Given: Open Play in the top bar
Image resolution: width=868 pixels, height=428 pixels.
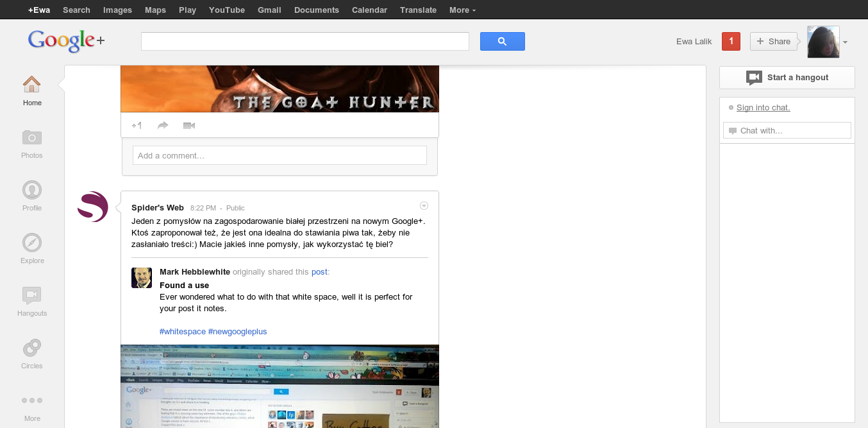Looking at the screenshot, I should tap(187, 10).
